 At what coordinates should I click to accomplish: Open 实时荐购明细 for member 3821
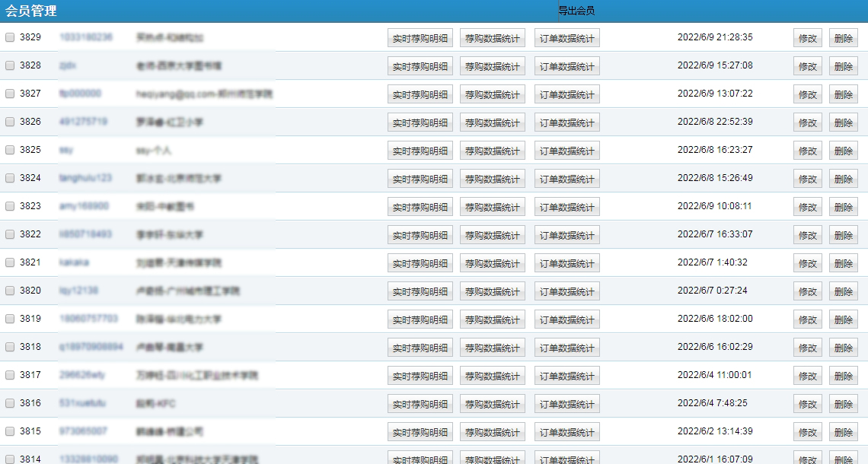point(420,263)
